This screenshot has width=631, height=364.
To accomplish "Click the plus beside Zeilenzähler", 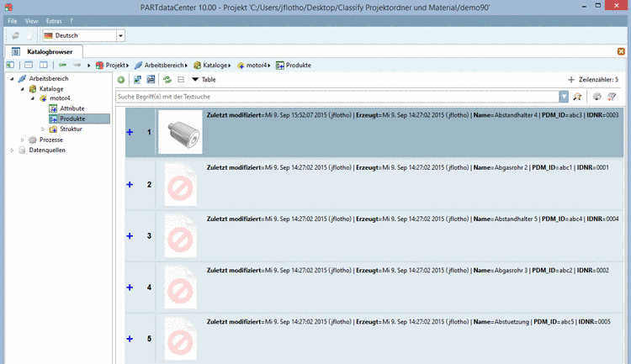I will (570, 80).
